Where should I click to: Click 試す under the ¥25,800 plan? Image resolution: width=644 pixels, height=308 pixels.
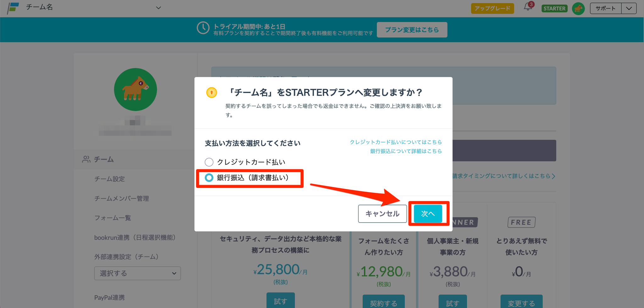(x=280, y=301)
